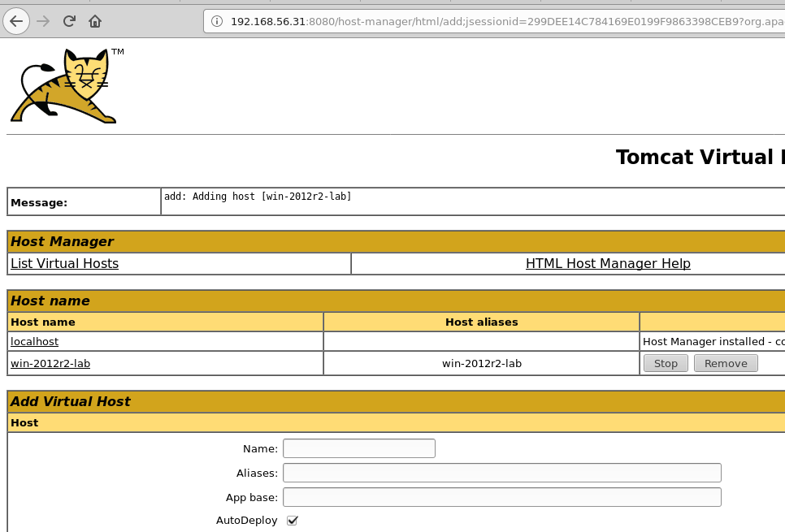Stop the win-2012r2-lab virtual host

tap(666, 363)
